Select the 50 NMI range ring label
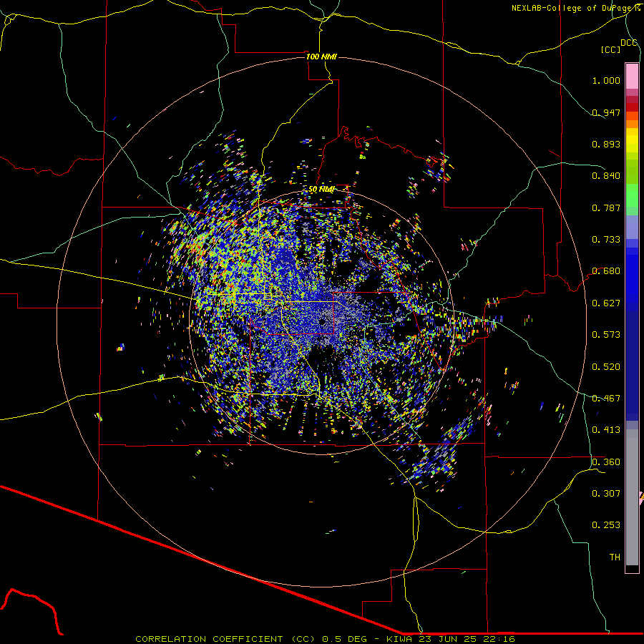This screenshot has width=644, height=644. [x=321, y=190]
